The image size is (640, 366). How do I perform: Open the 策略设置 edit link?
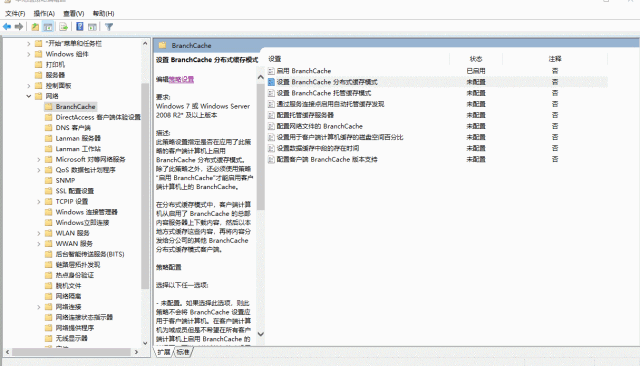[181, 79]
